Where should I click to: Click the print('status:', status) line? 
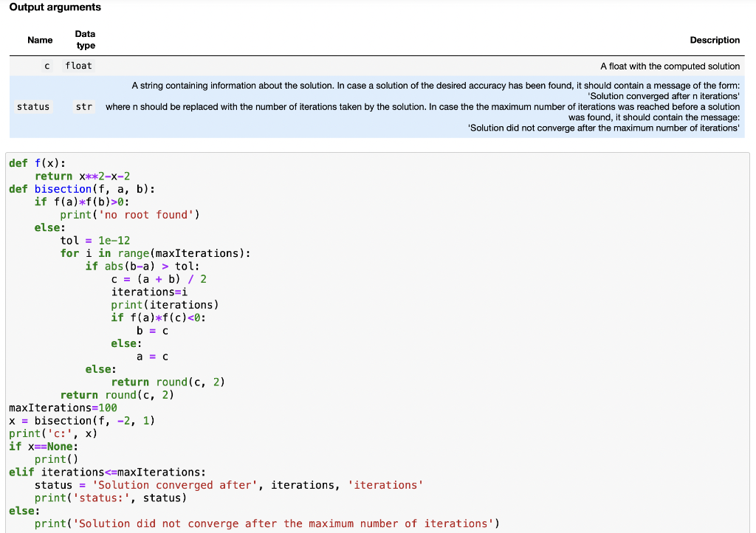pos(111,498)
